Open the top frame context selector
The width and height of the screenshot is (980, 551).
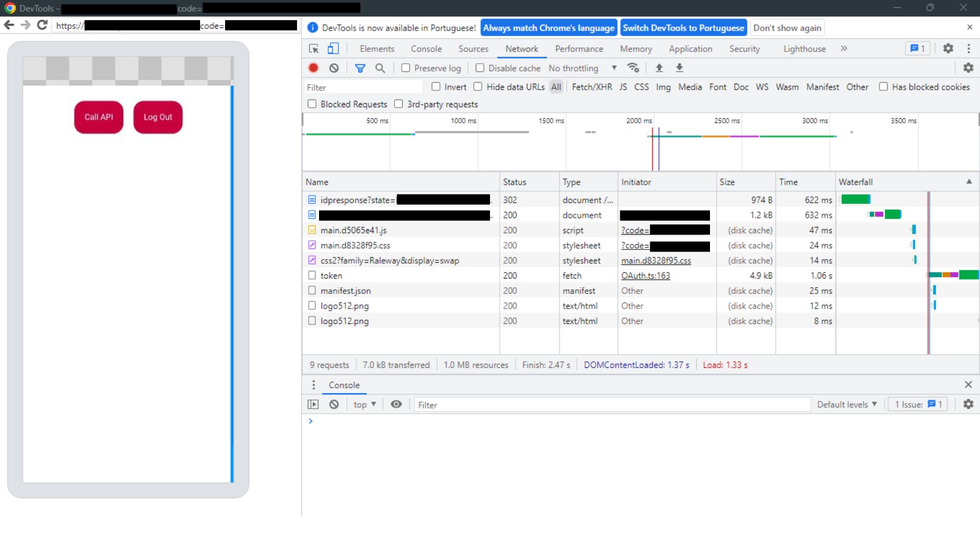click(364, 404)
